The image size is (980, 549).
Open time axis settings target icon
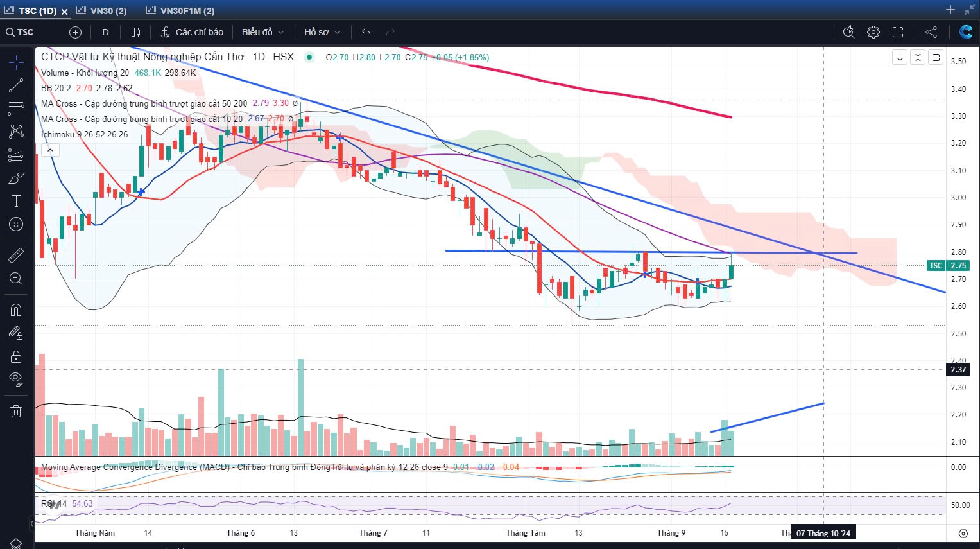(963, 534)
